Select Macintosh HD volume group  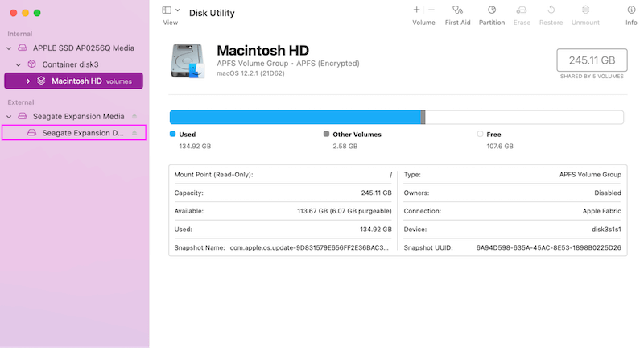[x=73, y=81]
